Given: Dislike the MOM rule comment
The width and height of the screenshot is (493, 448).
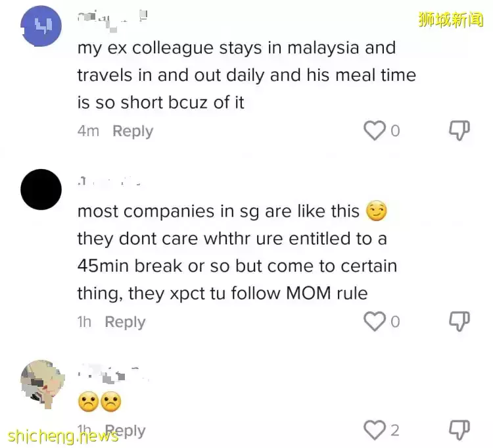Looking at the screenshot, I should click(459, 321).
